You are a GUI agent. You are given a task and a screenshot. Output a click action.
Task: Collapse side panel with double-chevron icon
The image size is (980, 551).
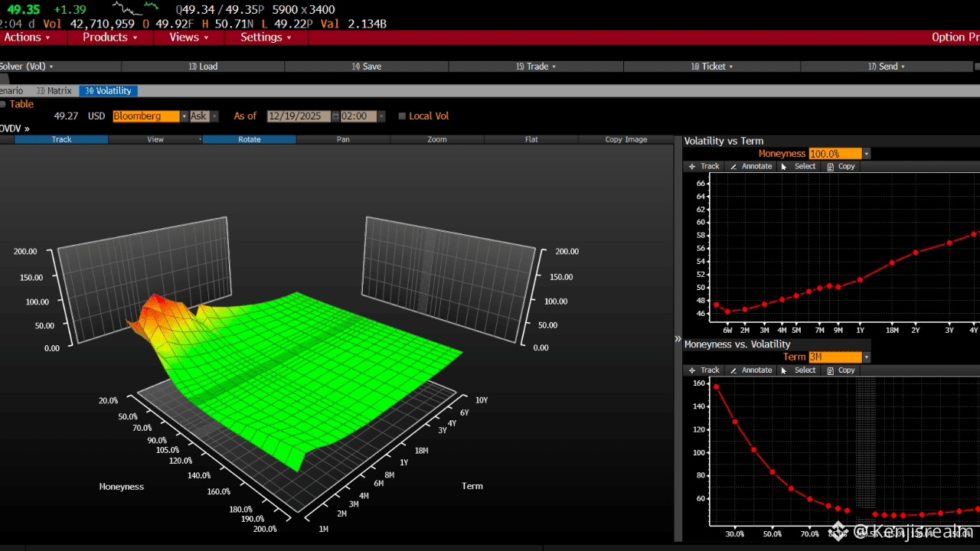678,339
